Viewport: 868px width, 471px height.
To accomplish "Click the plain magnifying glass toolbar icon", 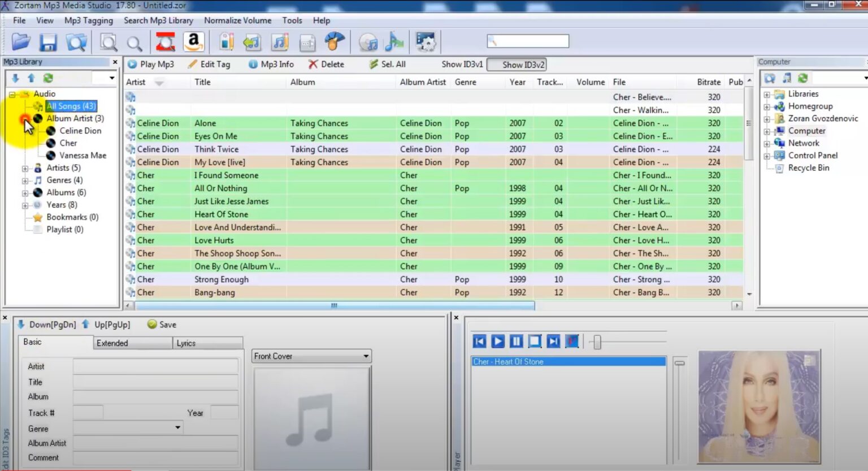I will pyautogui.click(x=134, y=43).
